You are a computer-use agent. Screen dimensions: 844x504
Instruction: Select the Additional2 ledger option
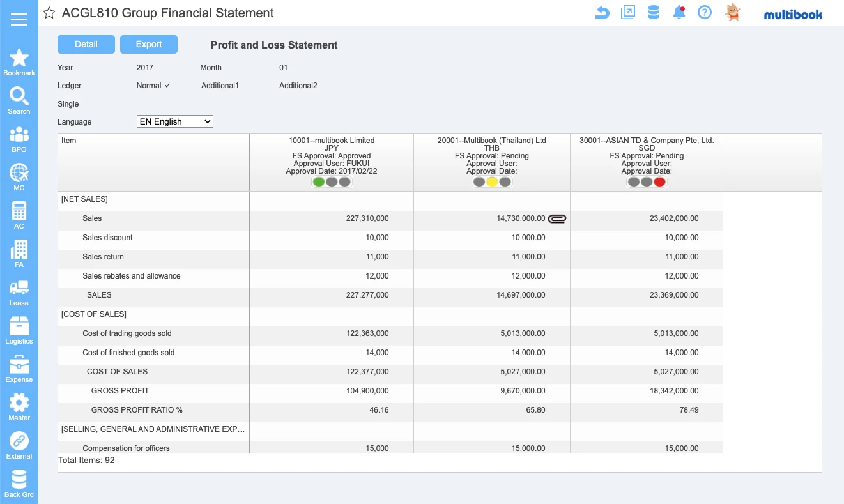click(298, 86)
